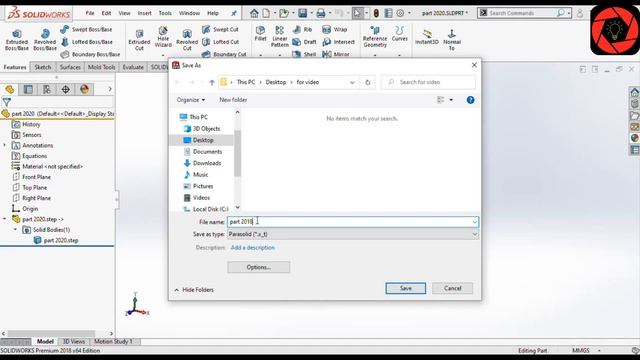Select Revolved Cut tool
Viewport: 640px width, 360px height.
point(187,39)
